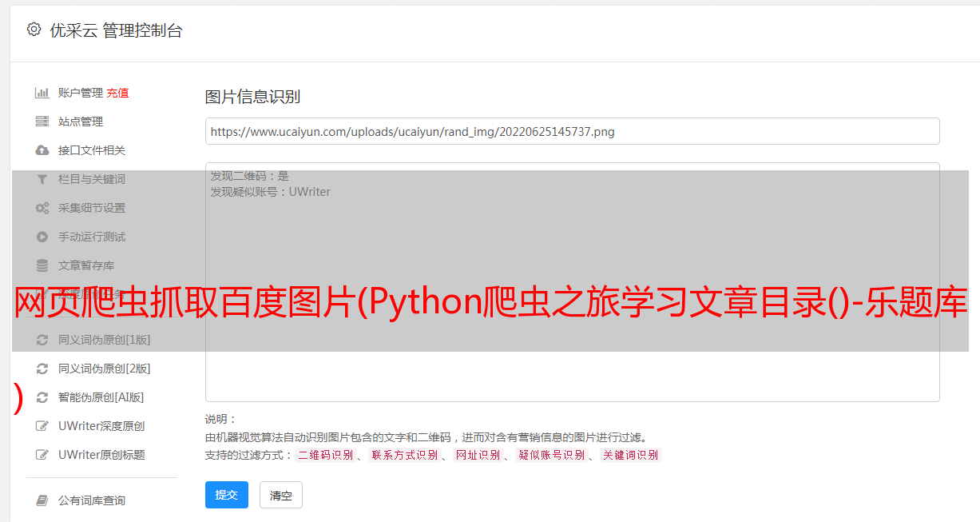Viewport: 980px width, 522px height.
Task: Click the cloud upload icon for 接口文件相关
Action: 42,150
